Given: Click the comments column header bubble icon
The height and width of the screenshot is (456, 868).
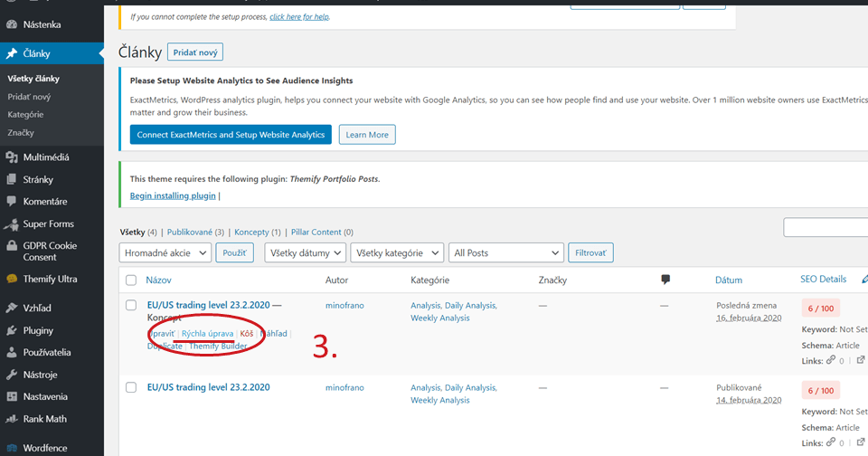Looking at the screenshot, I should click(666, 280).
